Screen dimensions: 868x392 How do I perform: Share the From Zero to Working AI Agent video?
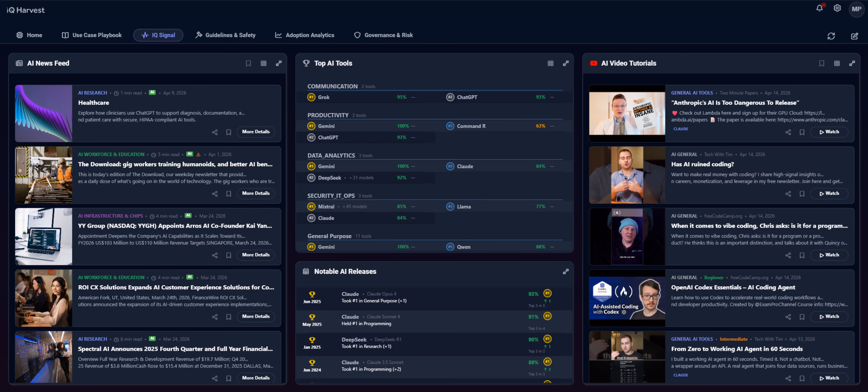pyautogui.click(x=788, y=379)
